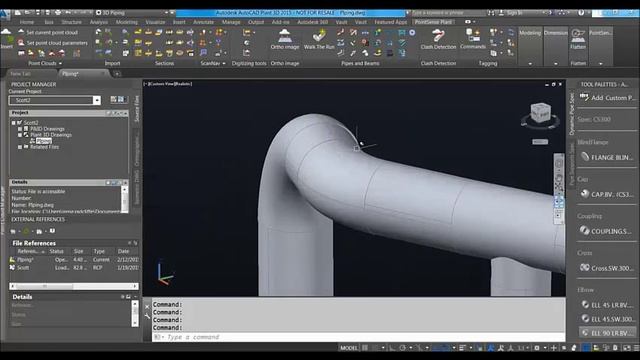Open the Annotate ribbon tab
Screen dimensions: 640x360
[203, 22]
